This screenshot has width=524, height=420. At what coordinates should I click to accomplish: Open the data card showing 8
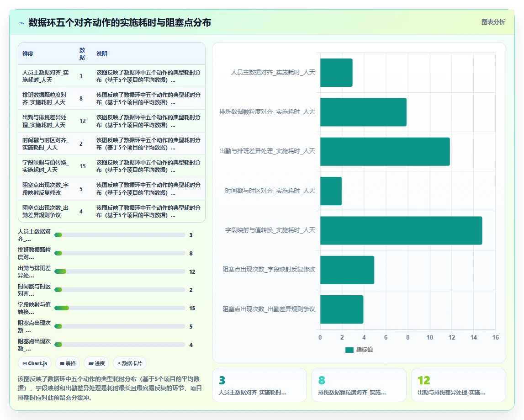[359, 385]
